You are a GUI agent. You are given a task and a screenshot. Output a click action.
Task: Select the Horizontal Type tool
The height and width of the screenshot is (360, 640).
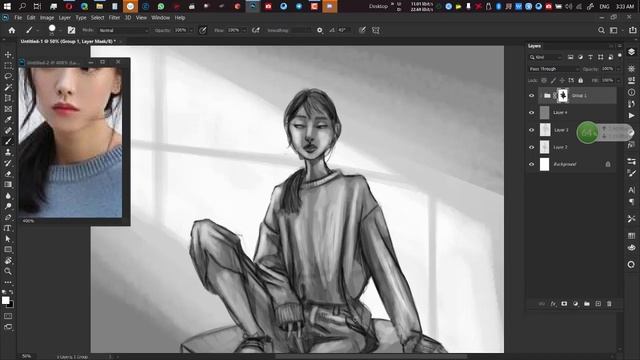point(8,228)
